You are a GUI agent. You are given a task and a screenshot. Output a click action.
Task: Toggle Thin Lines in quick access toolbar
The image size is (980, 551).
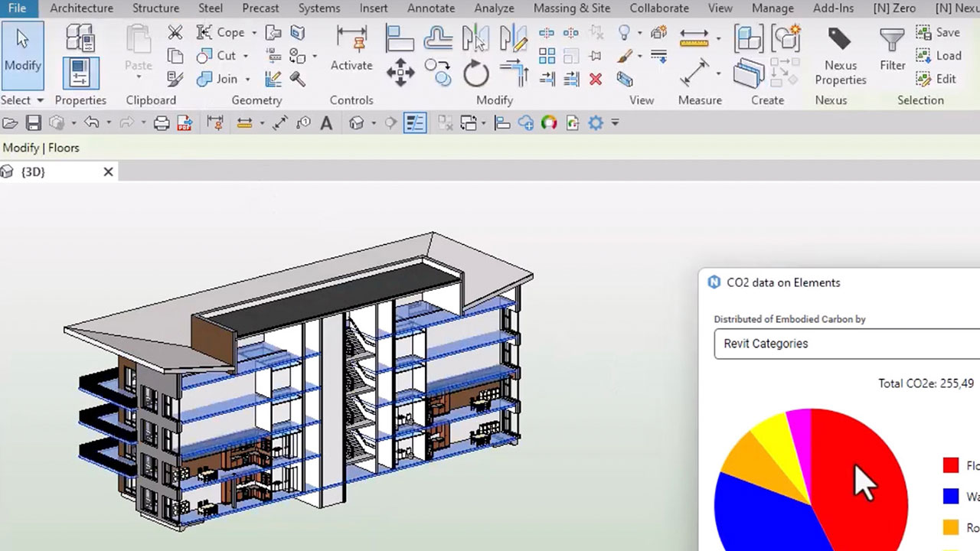414,123
